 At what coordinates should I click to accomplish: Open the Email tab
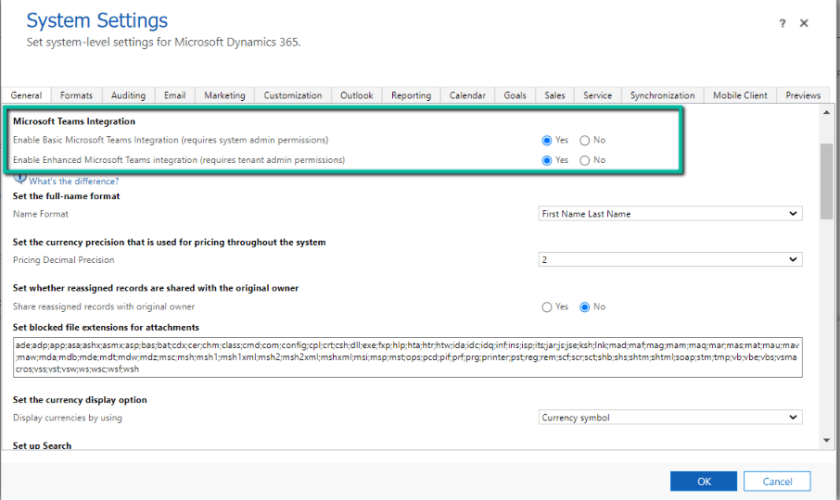175,95
